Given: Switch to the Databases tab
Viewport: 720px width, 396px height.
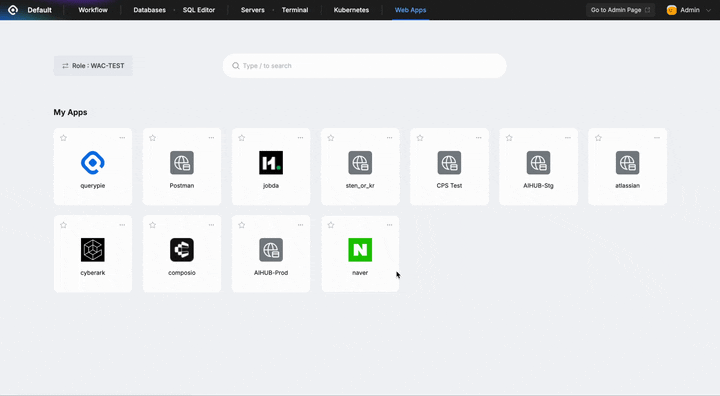Looking at the screenshot, I should [x=149, y=10].
